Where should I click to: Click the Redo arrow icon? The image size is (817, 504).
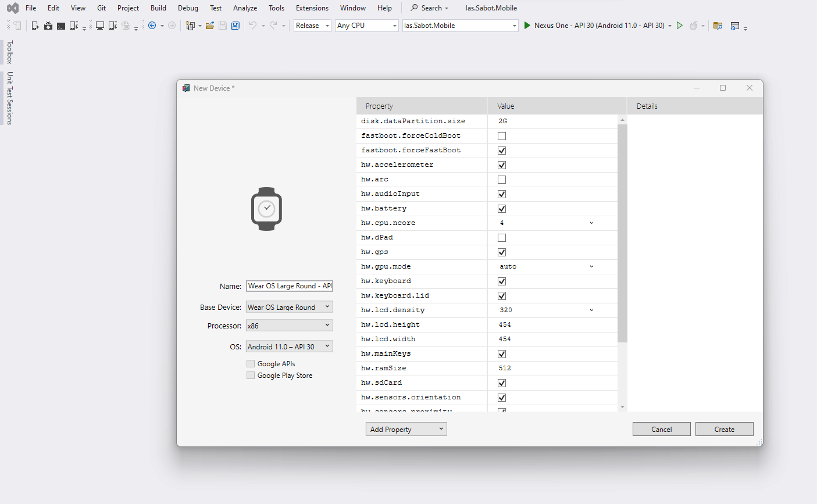click(273, 26)
